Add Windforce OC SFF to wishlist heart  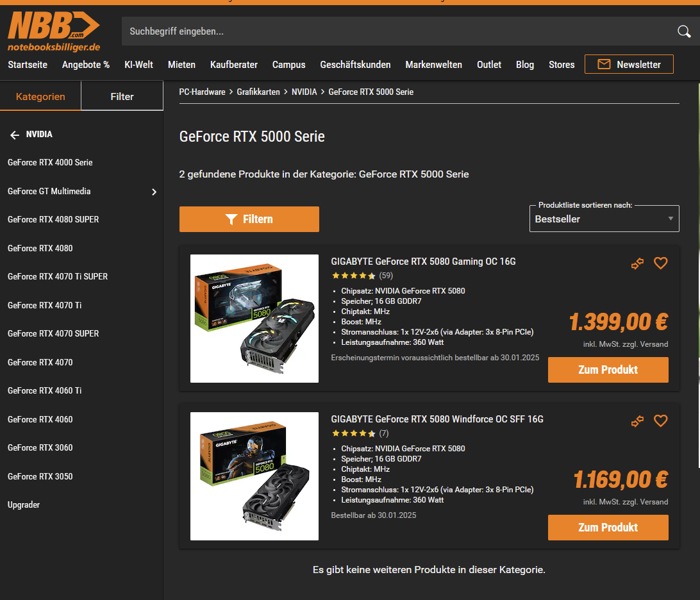pyautogui.click(x=660, y=421)
